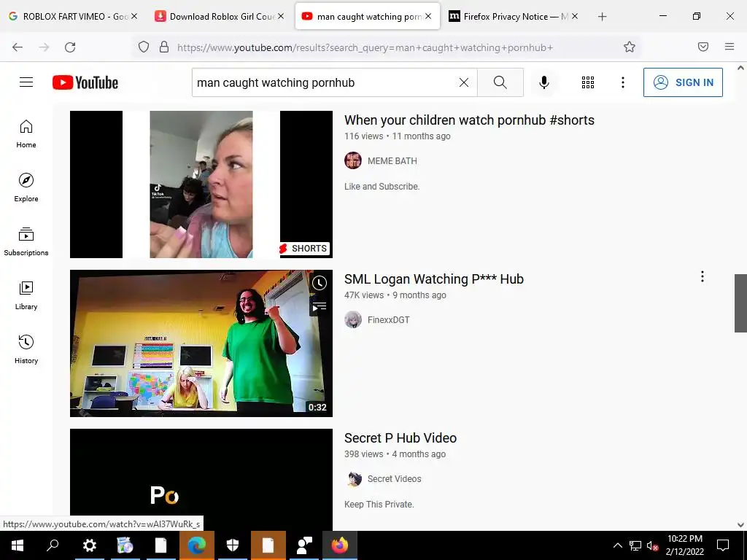The image size is (747, 560).
Task: Open History in the sidebar
Action: pos(26,349)
